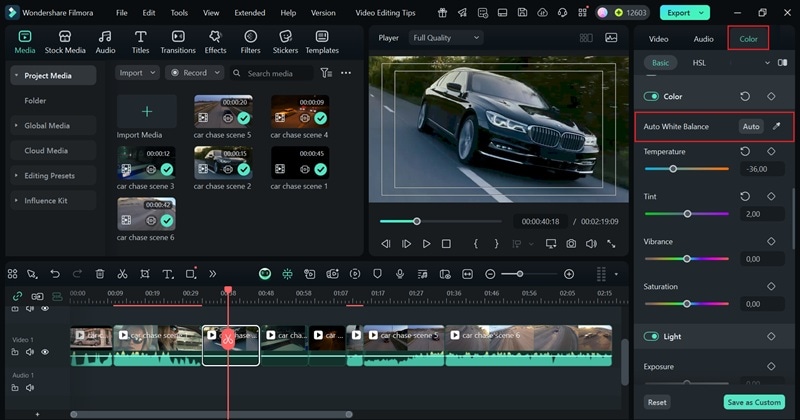Delete the selected clip with trash icon
Screen dimensions: 800x420
point(100,274)
